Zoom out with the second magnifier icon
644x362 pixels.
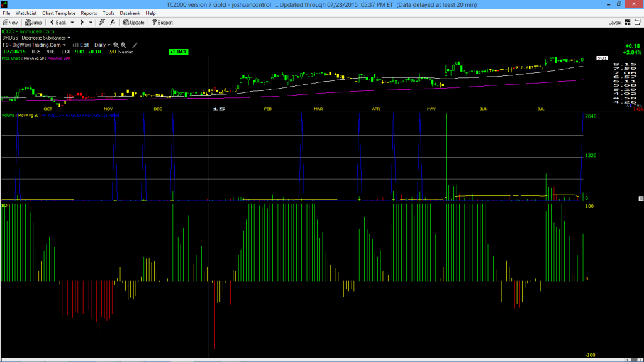click(124, 45)
